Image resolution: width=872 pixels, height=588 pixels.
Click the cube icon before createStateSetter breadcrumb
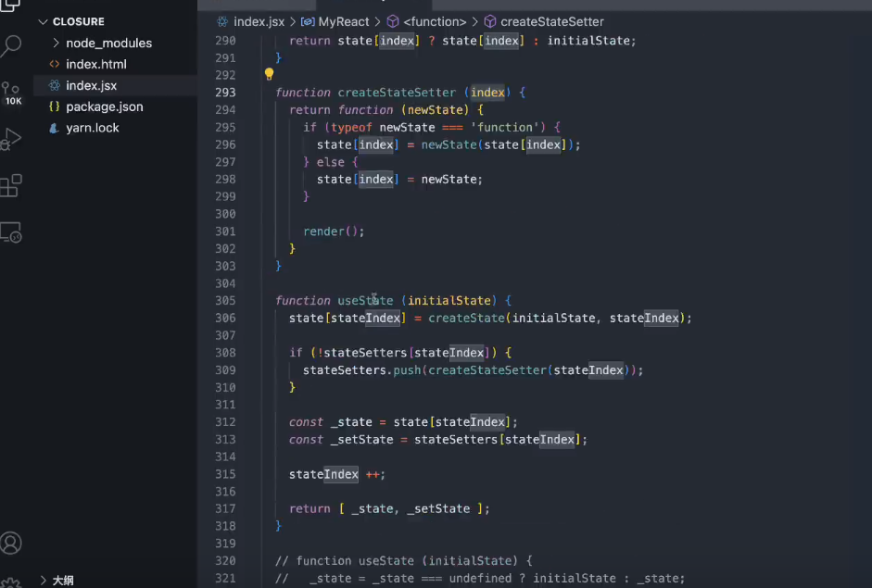pos(490,21)
